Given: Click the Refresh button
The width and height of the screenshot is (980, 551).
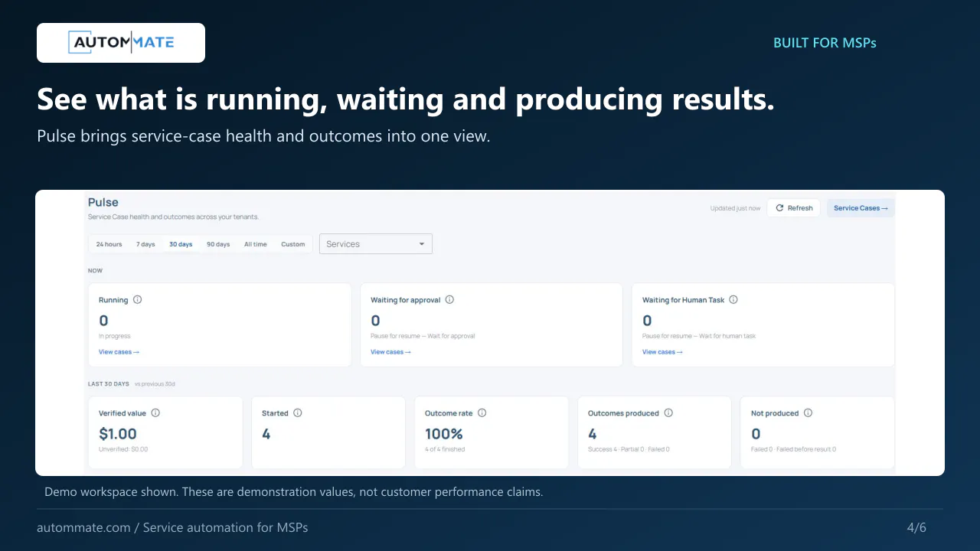Looking at the screenshot, I should tap(794, 208).
